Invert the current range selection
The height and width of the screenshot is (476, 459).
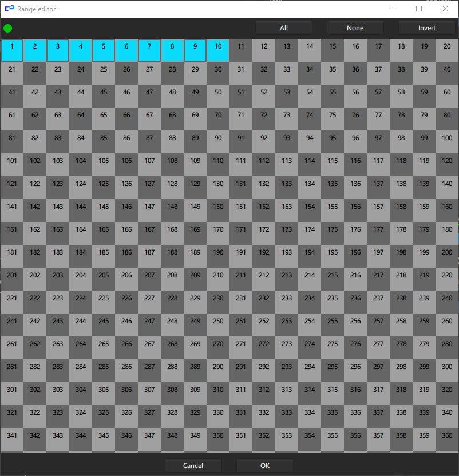point(426,27)
